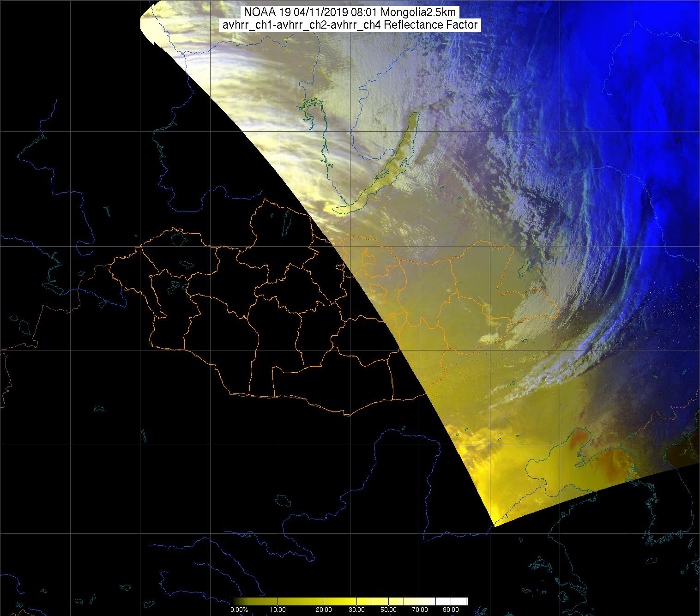Click the 10.00 label on the color scale
Screen dimensions: 700x616
coord(278,610)
